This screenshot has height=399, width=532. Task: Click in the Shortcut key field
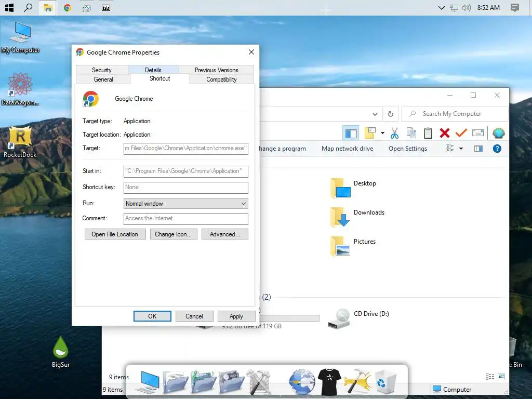[x=185, y=187]
